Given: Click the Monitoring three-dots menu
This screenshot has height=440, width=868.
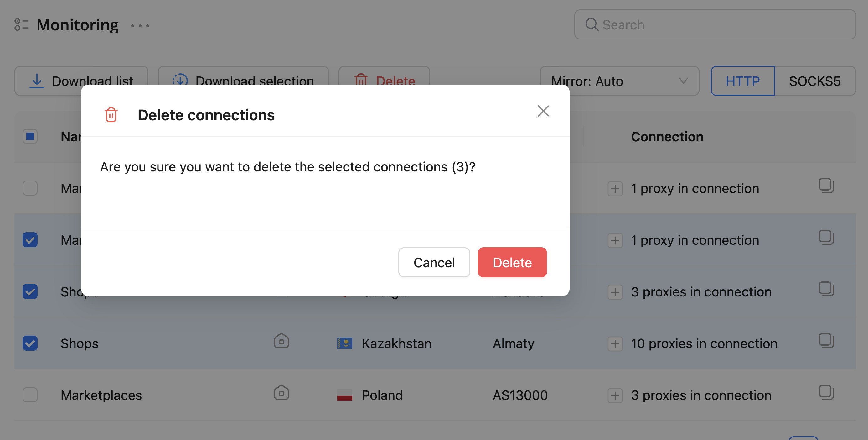Looking at the screenshot, I should click(x=140, y=26).
